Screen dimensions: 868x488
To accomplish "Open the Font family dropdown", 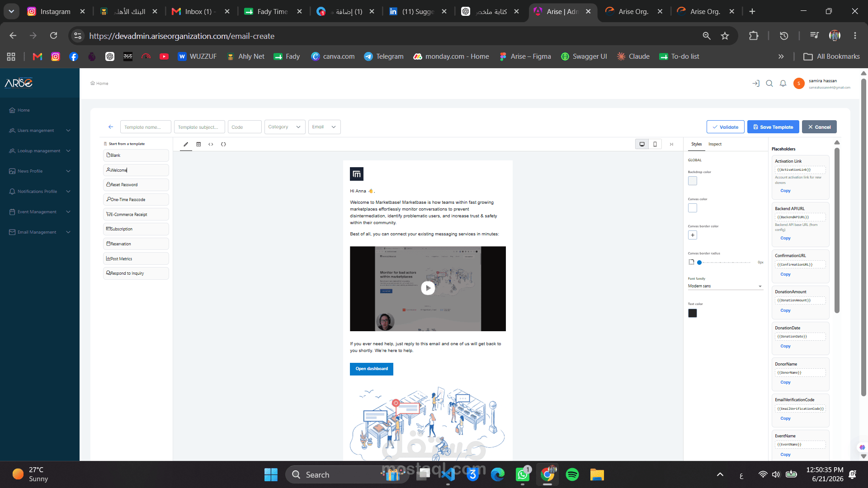I will click(725, 286).
